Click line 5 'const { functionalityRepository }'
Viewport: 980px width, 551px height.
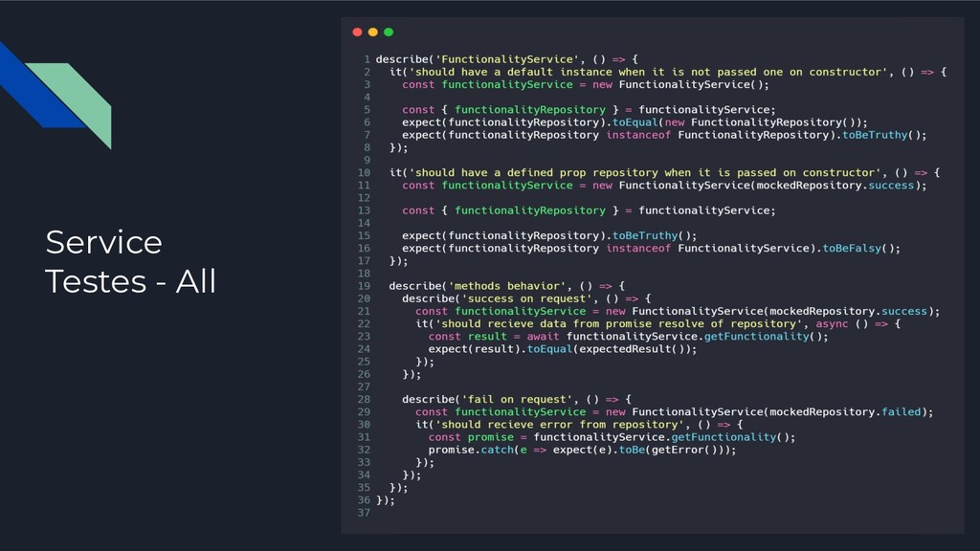click(x=510, y=109)
